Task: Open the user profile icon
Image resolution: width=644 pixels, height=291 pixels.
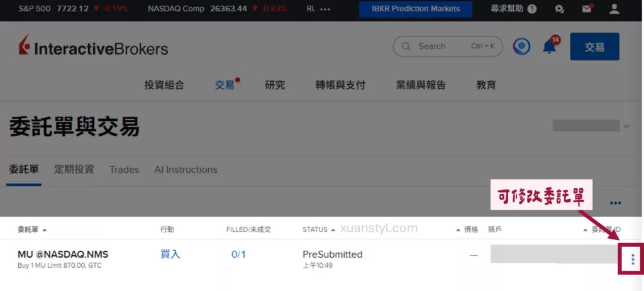Action: pyautogui.click(x=614, y=9)
